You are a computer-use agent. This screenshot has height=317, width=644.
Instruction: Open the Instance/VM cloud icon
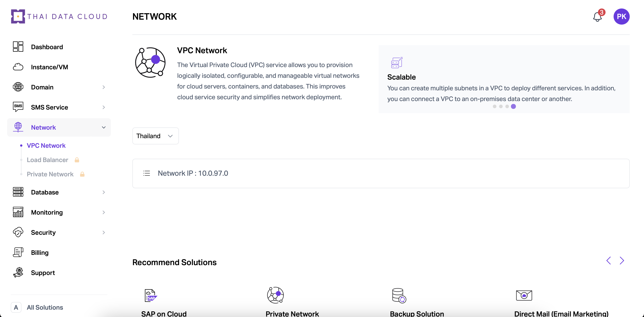tap(18, 67)
